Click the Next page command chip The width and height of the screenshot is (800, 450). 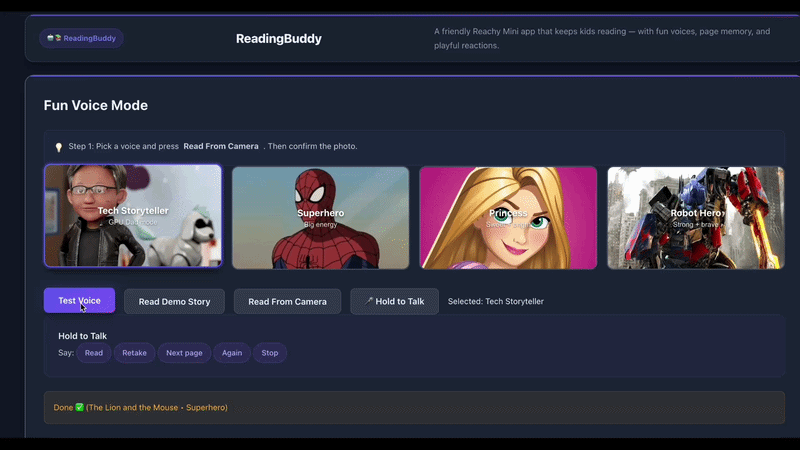point(184,353)
